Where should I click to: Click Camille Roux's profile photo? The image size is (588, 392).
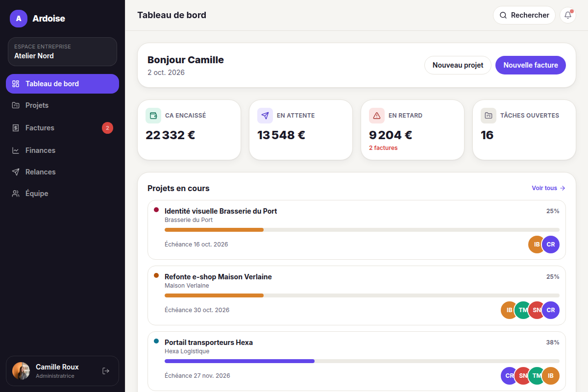[x=21, y=371]
